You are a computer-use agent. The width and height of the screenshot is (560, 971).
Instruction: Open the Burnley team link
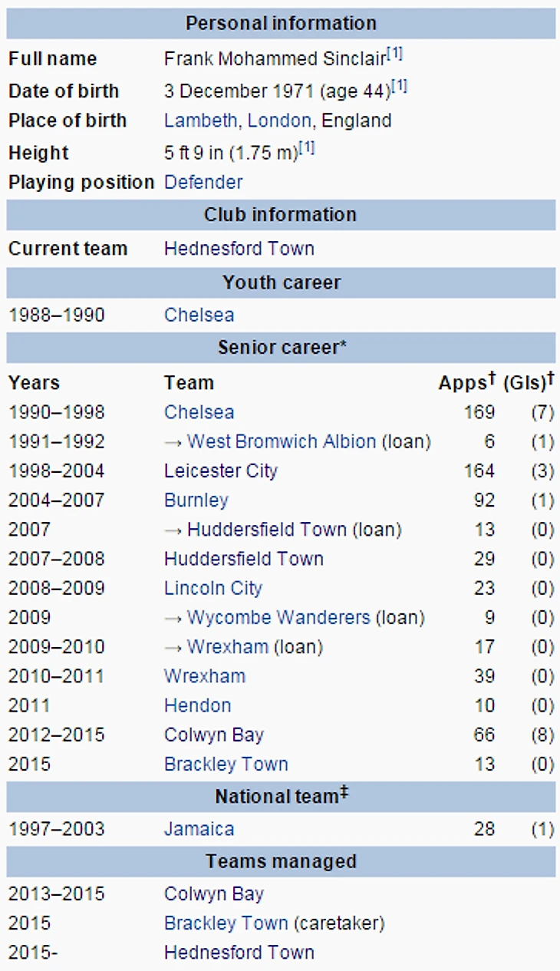click(x=196, y=500)
